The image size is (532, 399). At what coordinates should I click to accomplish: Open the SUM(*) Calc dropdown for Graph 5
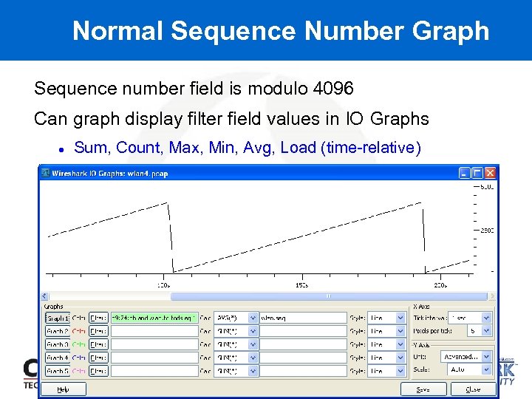pos(236,371)
